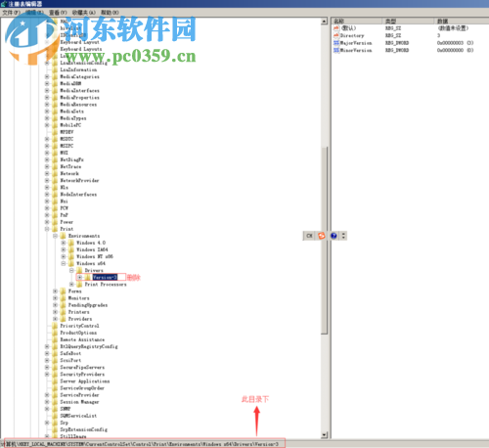
Task: Click the ProductOptions folder icon
Action: 55,333
